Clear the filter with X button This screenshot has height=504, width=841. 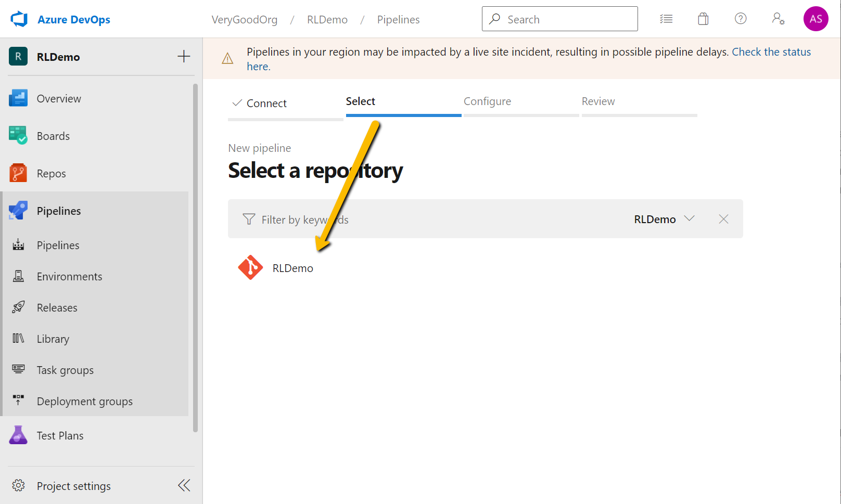click(x=723, y=219)
